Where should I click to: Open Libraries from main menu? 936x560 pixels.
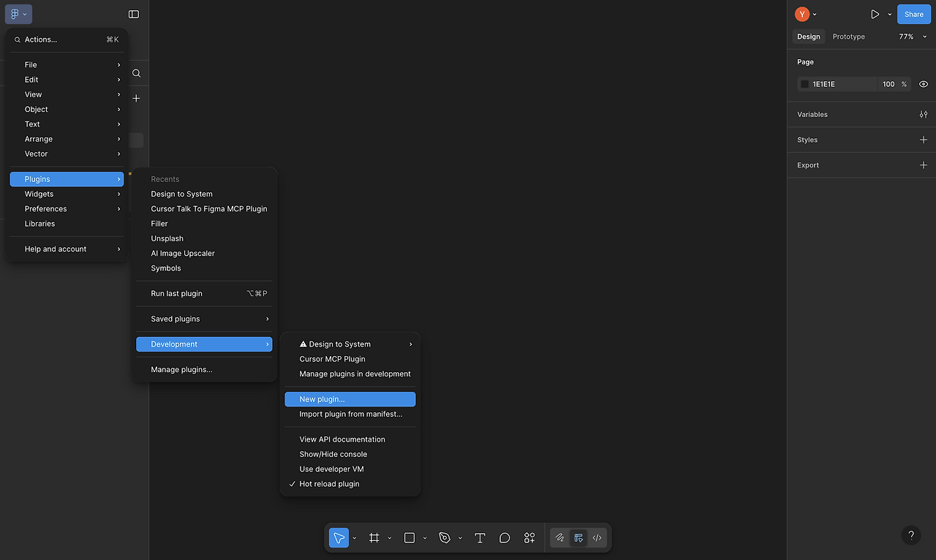coord(67,224)
